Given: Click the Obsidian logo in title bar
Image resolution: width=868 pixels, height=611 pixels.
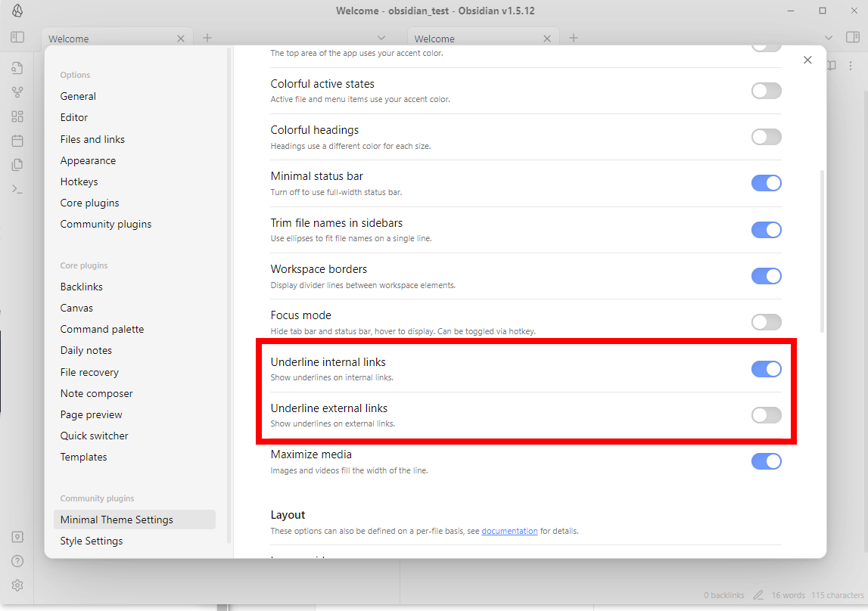Looking at the screenshot, I should [17, 11].
